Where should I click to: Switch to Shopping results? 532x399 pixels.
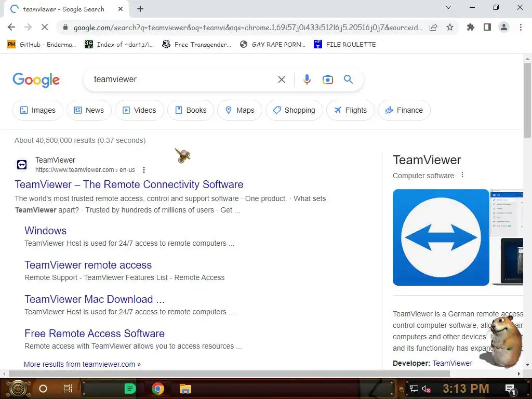click(294, 110)
